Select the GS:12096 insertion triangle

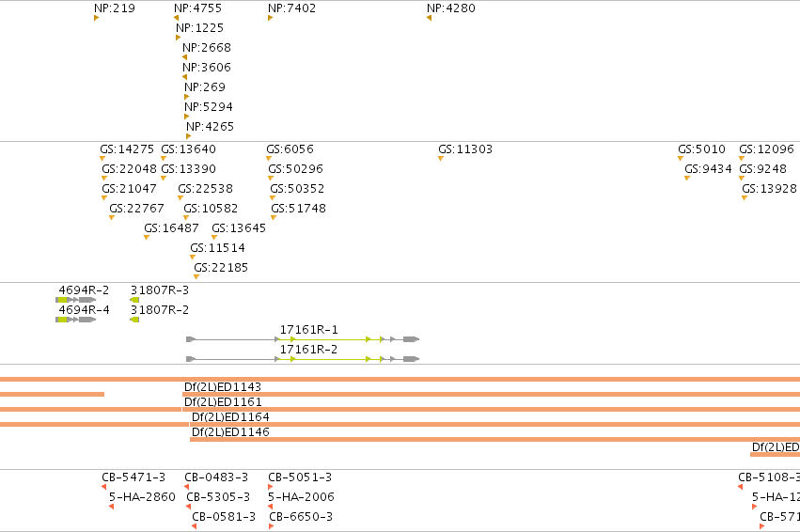tap(742, 159)
